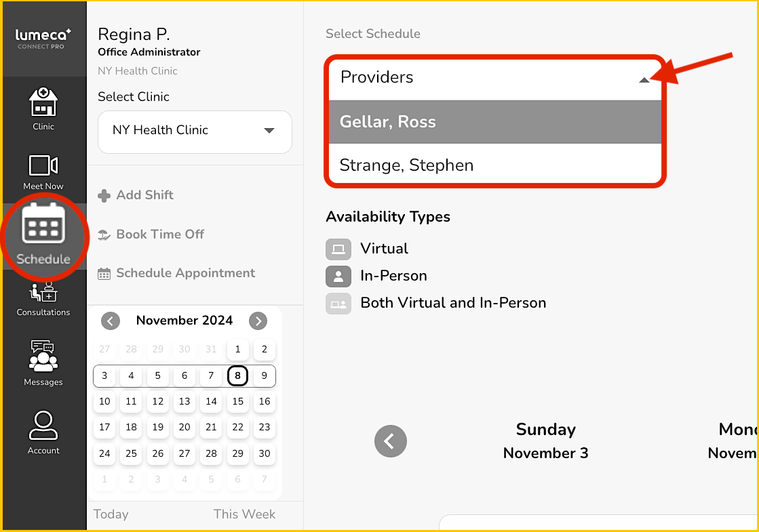Advance calendar to next month
This screenshot has width=759, height=532.
[x=258, y=321]
